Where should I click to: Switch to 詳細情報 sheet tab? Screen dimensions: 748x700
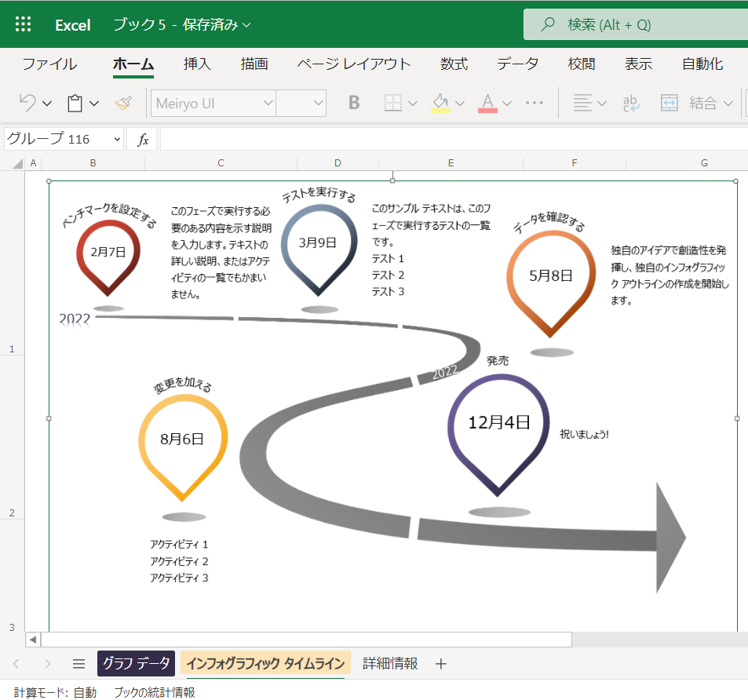pos(390,663)
